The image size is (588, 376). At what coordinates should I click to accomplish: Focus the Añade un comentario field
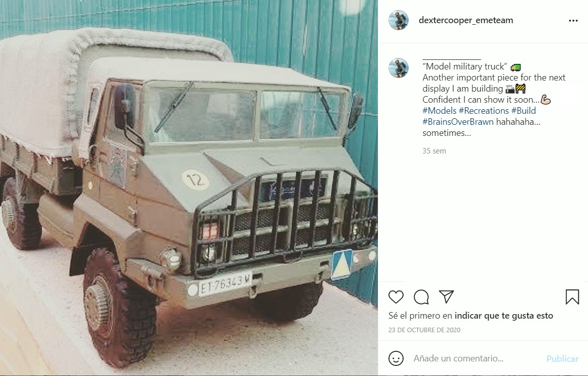coord(476,358)
